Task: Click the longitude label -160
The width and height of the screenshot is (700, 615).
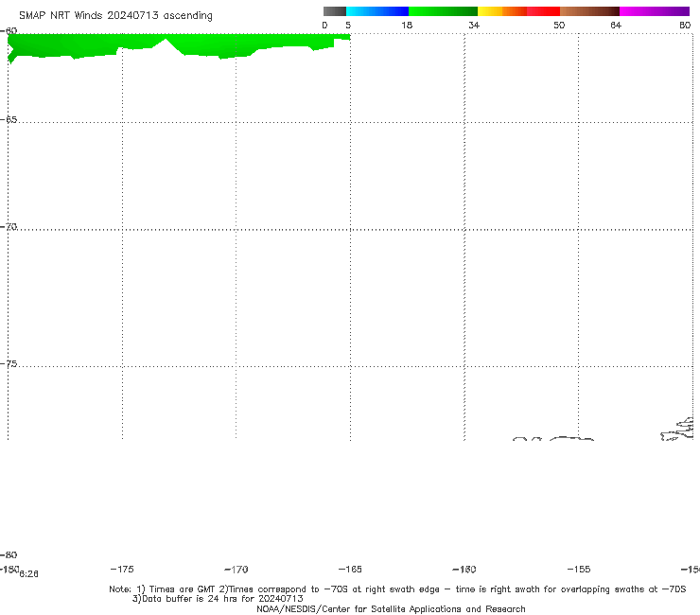Action: coord(464,569)
